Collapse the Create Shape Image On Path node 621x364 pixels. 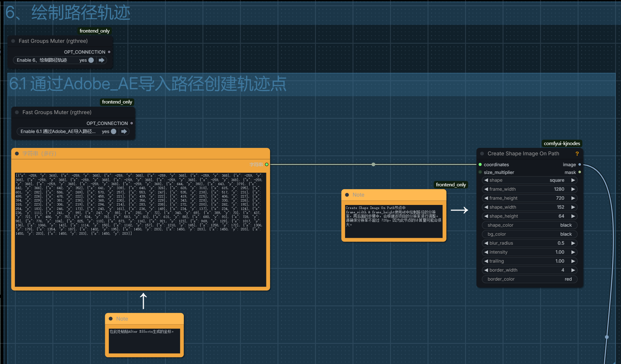[482, 154]
